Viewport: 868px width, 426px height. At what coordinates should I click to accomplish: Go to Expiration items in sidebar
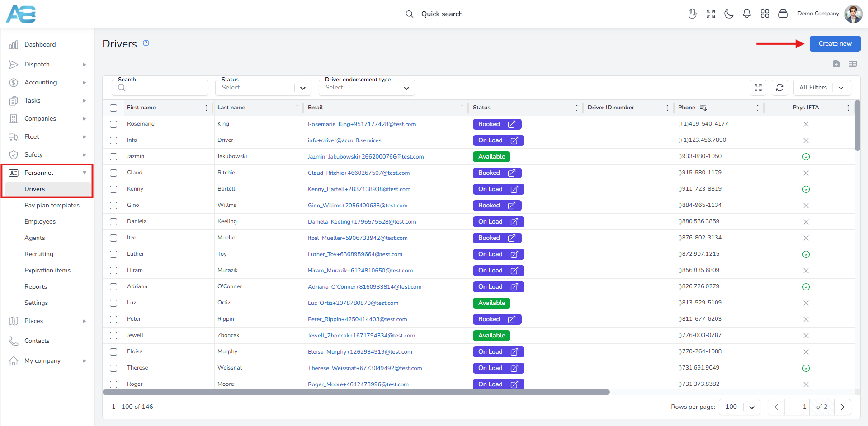click(47, 271)
